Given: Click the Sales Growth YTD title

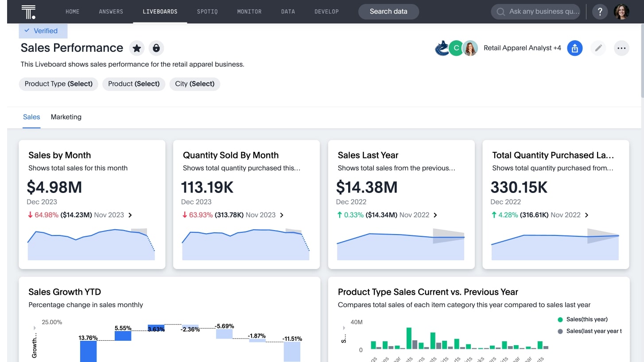Looking at the screenshot, I should click(65, 292).
